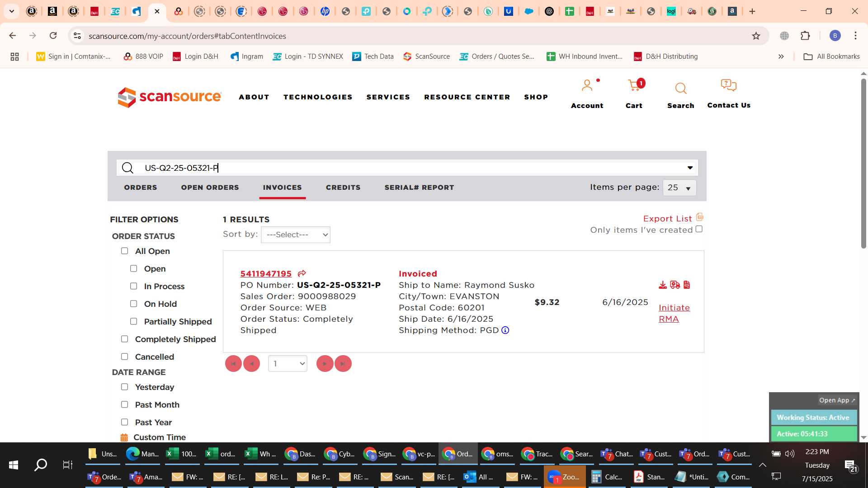Click the Search magnifier in site header
The height and width of the screenshot is (488, 868).
click(681, 88)
